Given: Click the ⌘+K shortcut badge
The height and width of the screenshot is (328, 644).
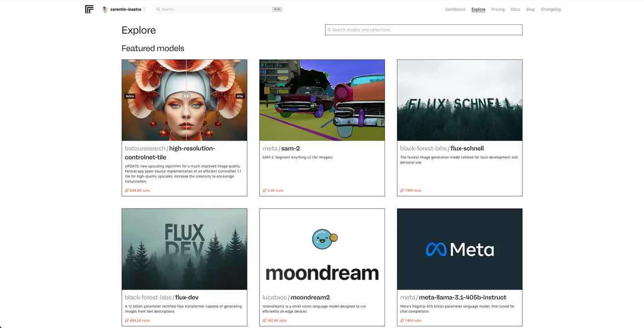Looking at the screenshot, I should tap(276, 9).
